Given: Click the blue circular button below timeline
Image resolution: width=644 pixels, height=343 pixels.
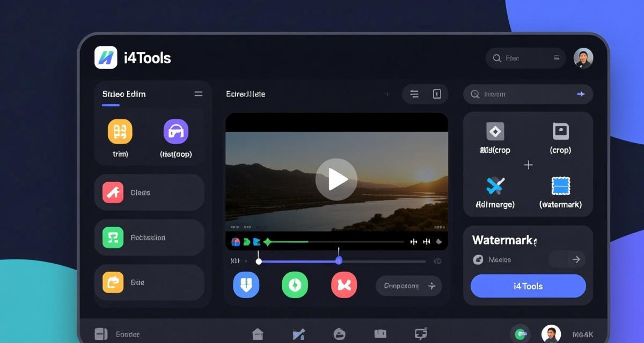Looking at the screenshot, I should click(x=246, y=285).
